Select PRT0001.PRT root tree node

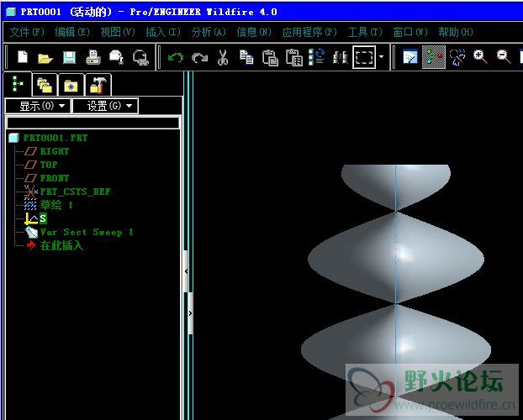point(55,138)
